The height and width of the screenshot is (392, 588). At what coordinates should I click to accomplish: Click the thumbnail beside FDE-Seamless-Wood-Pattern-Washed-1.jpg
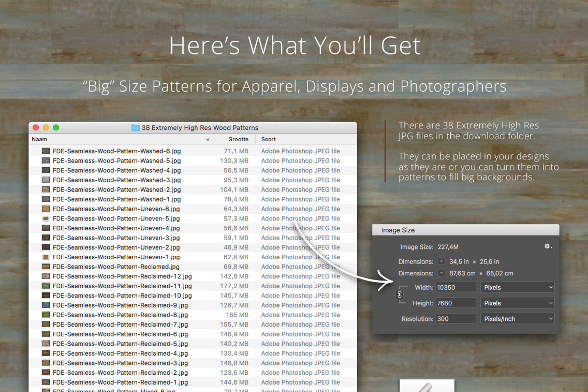coord(46,199)
